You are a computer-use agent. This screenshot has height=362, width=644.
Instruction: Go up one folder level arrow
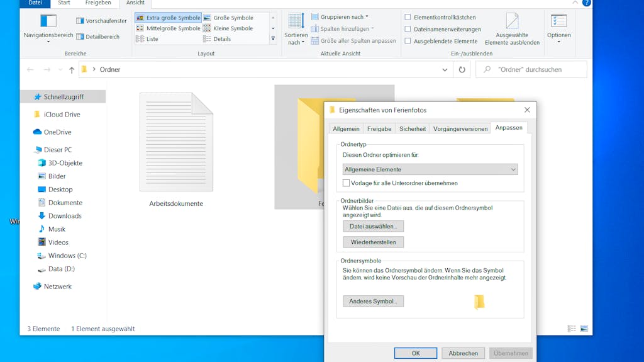pos(72,69)
